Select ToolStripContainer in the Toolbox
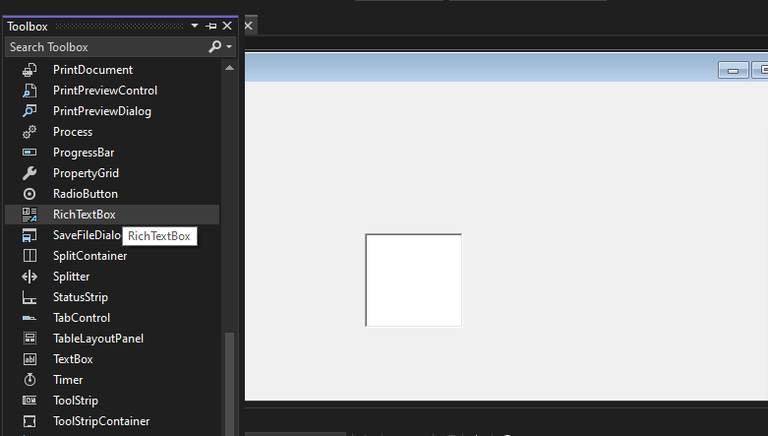The height and width of the screenshot is (436, 768). (x=112, y=421)
